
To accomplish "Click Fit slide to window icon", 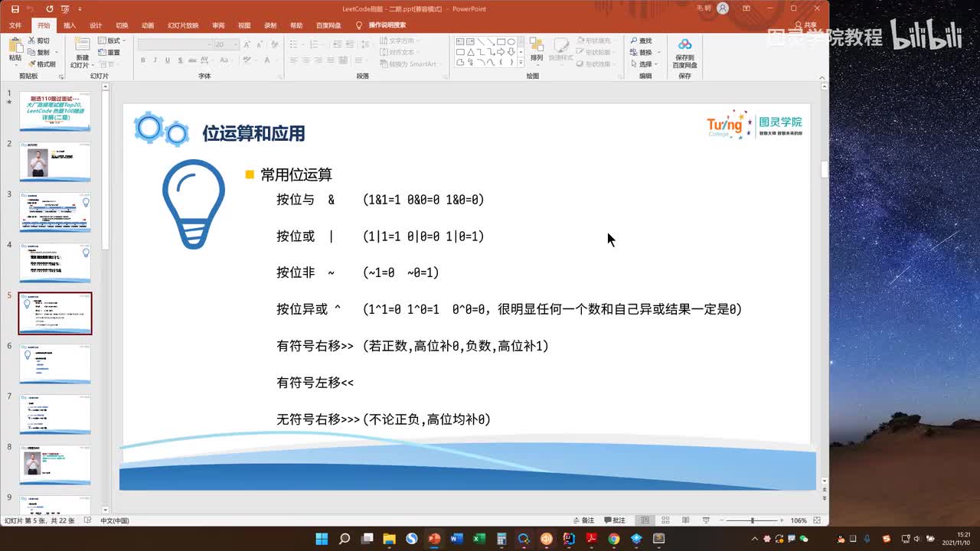I will tap(818, 520).
